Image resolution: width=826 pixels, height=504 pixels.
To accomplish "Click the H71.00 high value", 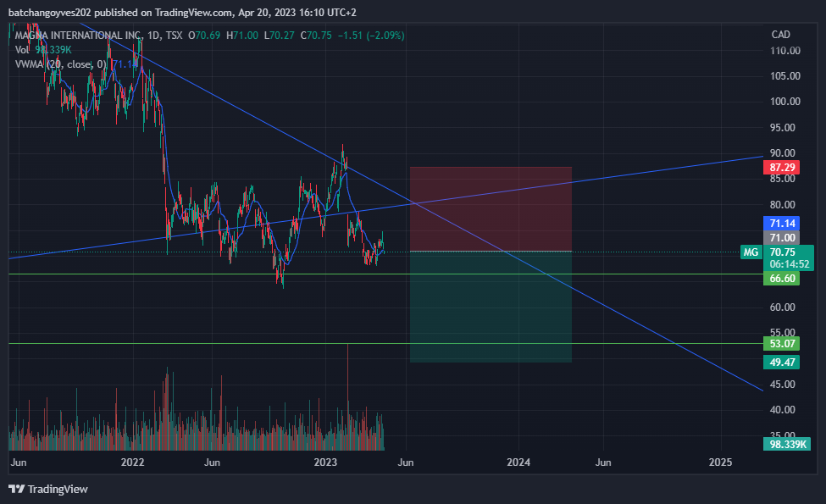I will coord(242,36).
